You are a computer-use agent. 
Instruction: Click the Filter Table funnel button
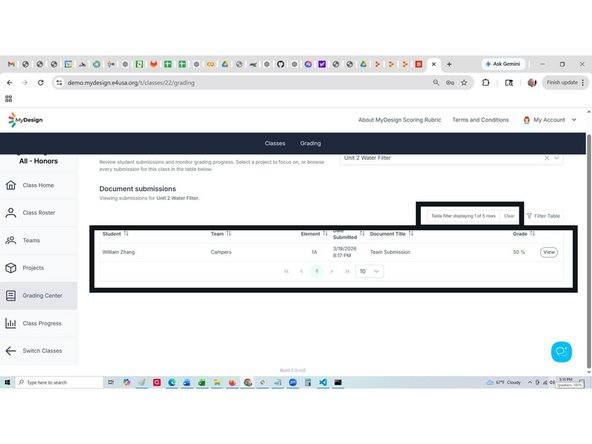click(x=543, y=216)
